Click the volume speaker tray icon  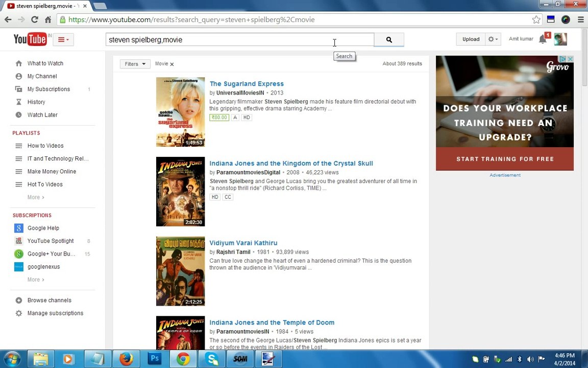[530, 359]
